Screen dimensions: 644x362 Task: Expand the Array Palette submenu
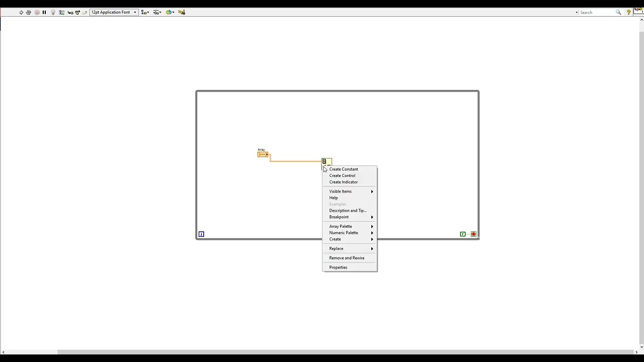350,226
